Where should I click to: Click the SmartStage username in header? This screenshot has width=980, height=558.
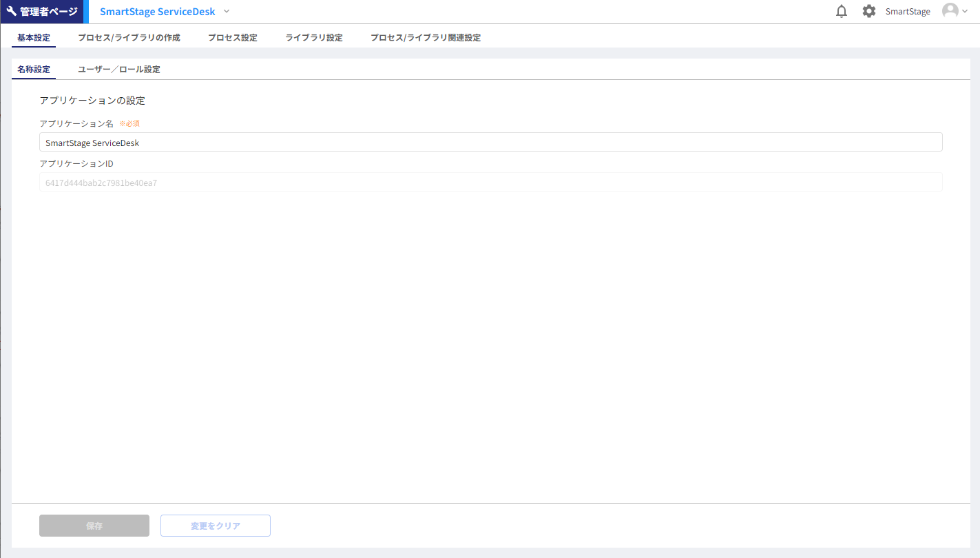(x=908, y=12)
